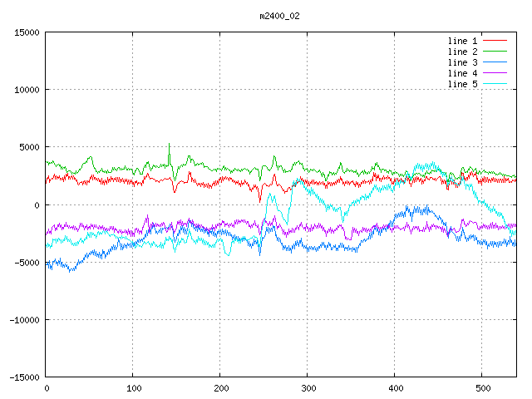Screen dimensions: 532x399
Task: Click the 400 x-axis tick label
Action: (x=395, y=388)
